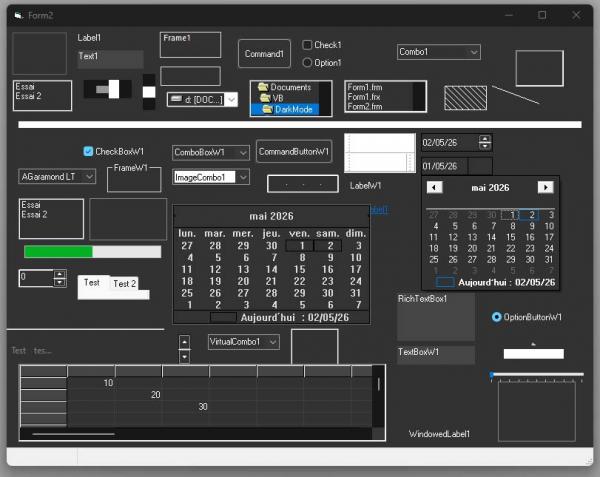The width and height of the screenshot is (600, 477).
Task: Click up arrow of standalone spin button
Action: tap(184, 342)
